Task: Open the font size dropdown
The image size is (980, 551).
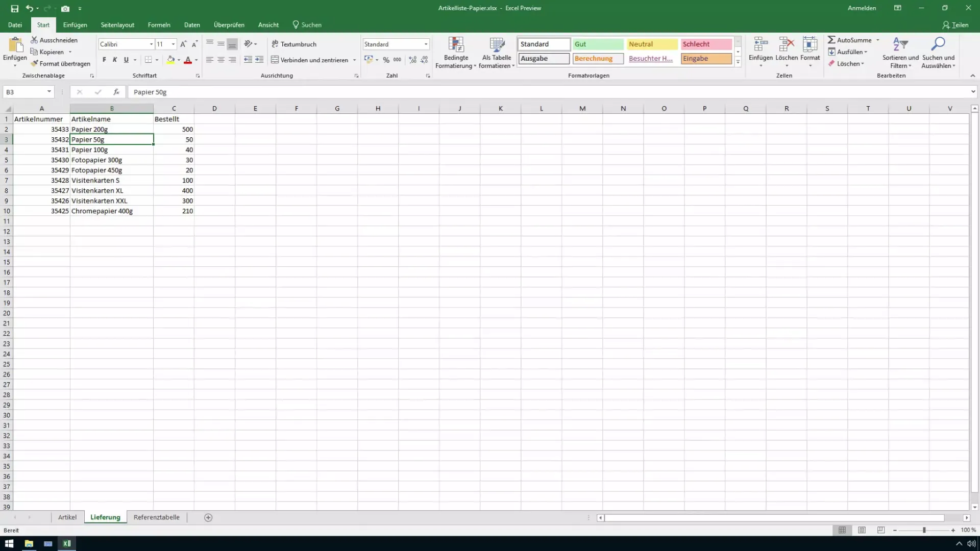Action: coord(173,44)
